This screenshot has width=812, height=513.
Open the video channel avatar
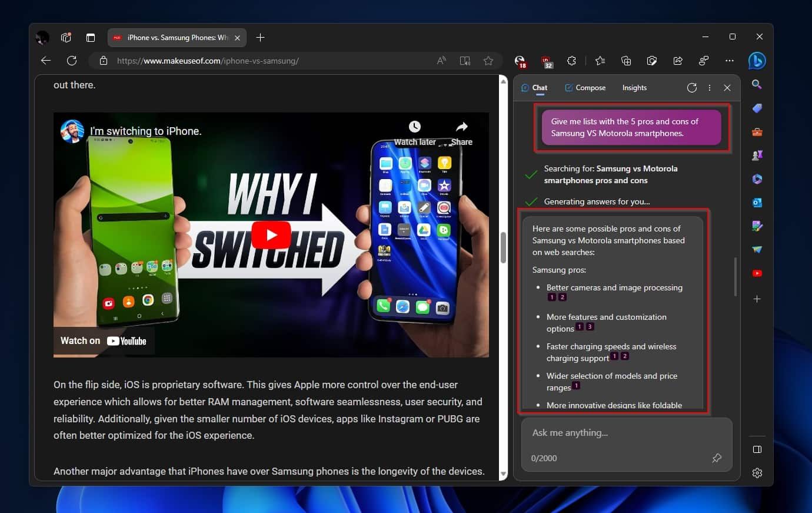(x=72, y=131)
